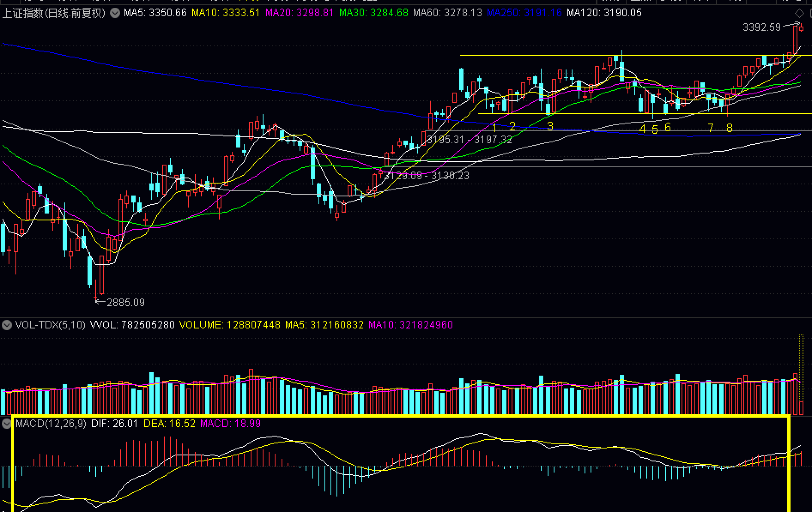Select the MA5: 3350.66 label
This screenshot has width=812, height=512.
pos(155,13)
